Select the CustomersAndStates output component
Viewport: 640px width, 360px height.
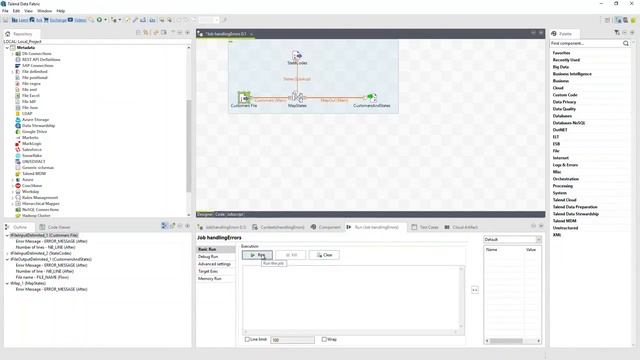[371, 97]
